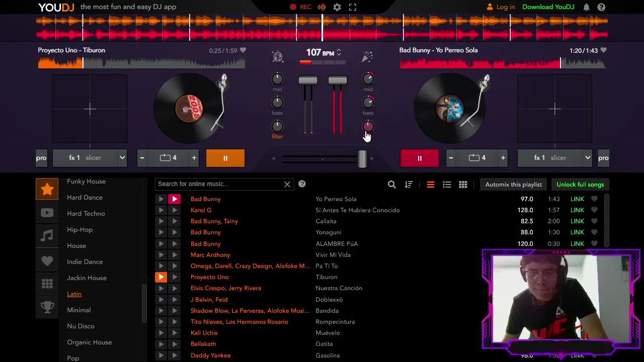644x362 pixels.
Task: Toggle the fullscreen icon in top bar
Action: coord(353,7)
